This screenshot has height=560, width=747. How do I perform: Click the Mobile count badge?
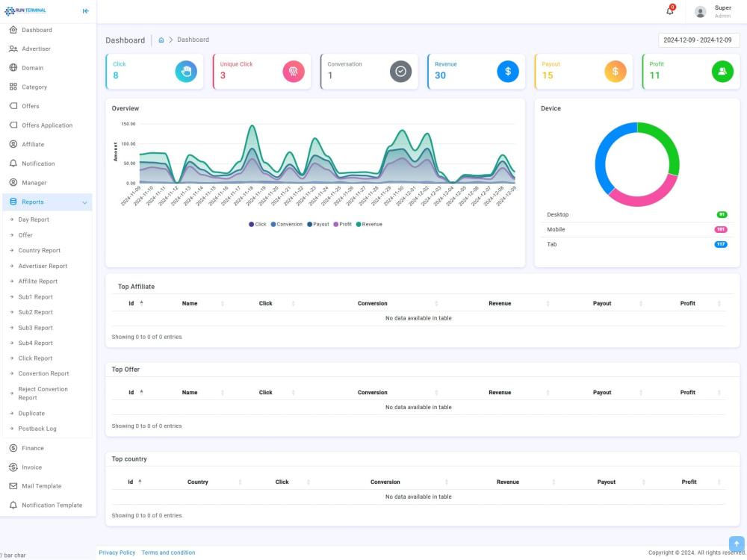(x=721, y=229)
